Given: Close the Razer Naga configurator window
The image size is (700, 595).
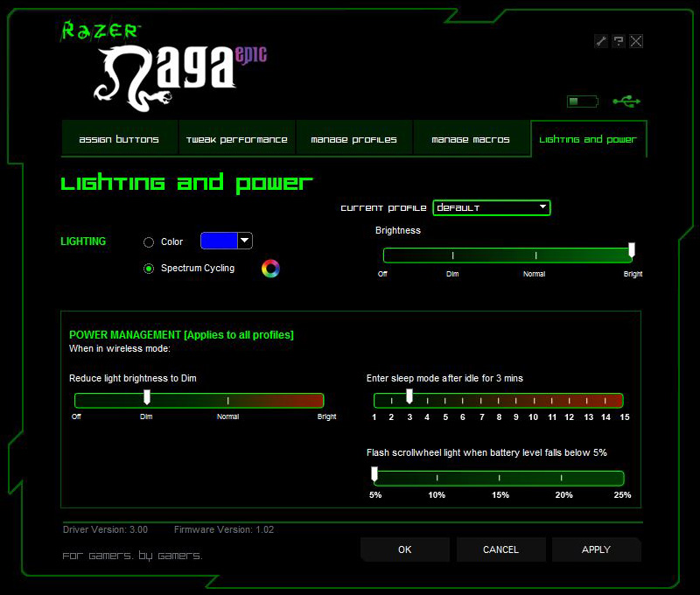Looking at the screenshot, I should [x=636, y=41].
